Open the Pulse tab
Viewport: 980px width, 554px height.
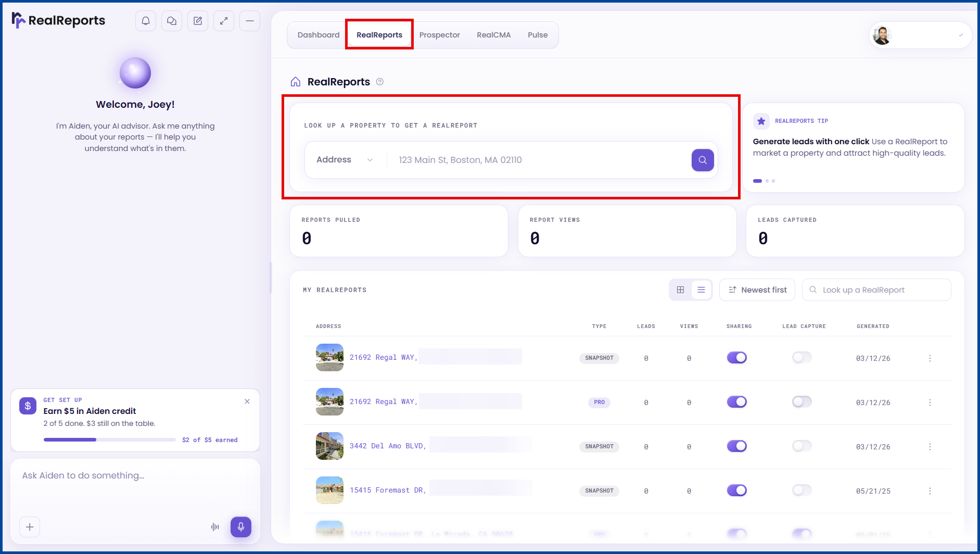click(x=538, y=35)
